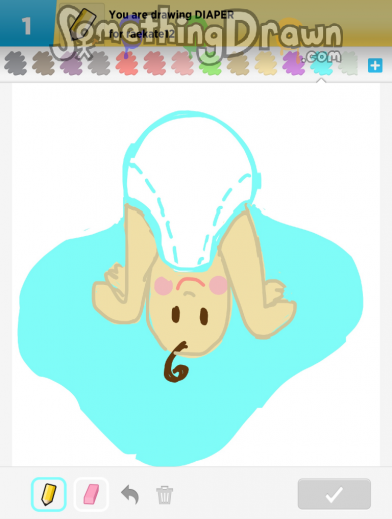Viewport: 392px width, 519px height.
Task: Pick the green color swatch
Action: pyautogui.click(x=210, y=64)
